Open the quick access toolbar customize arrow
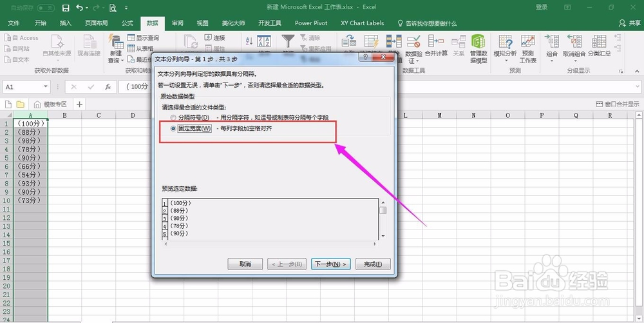644x323 pixels. point(126,8)
